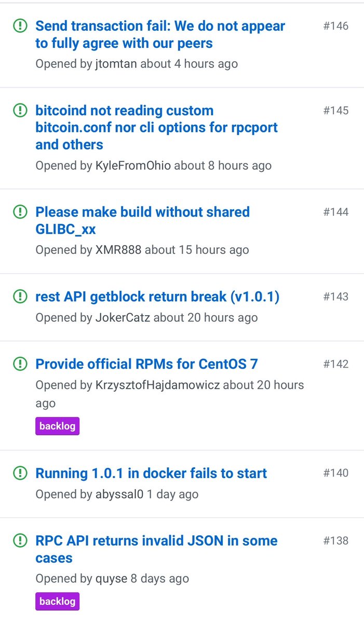The height and width of the screenshot is (623, 364).
Task: Click issue number #146
Action: [x=335, y=26]
